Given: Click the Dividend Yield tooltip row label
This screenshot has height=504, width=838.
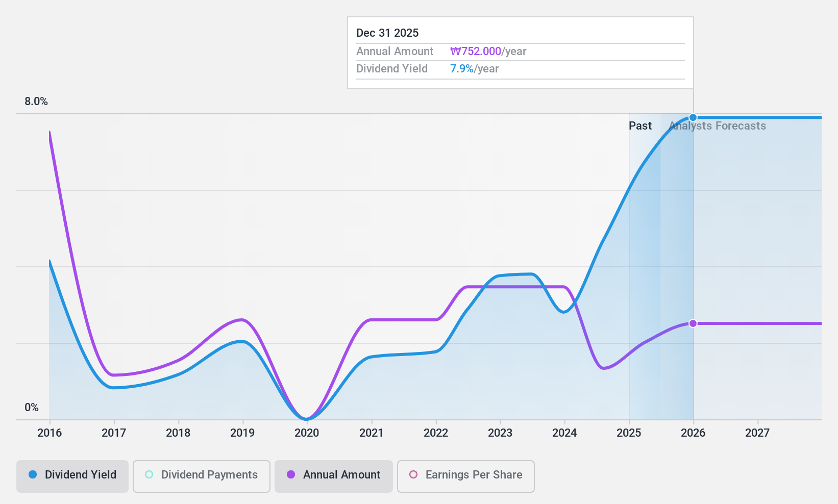Looking at the screenshot, I should pos(392,69).
